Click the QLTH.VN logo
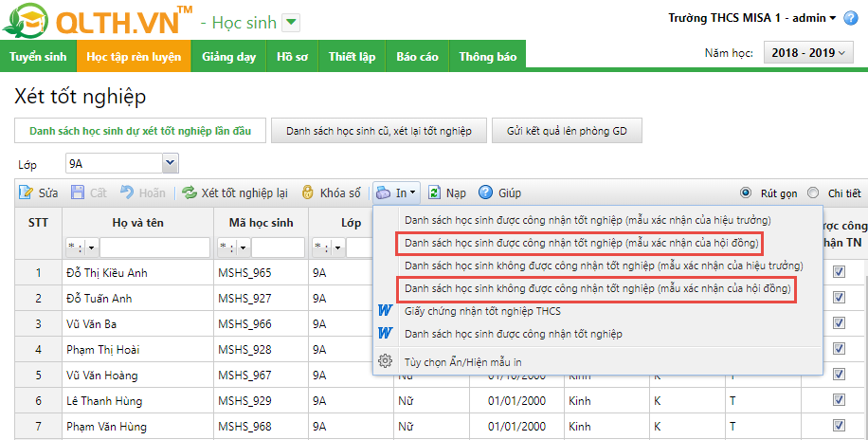Screen dimensions: 868x440 coord(97,21)
